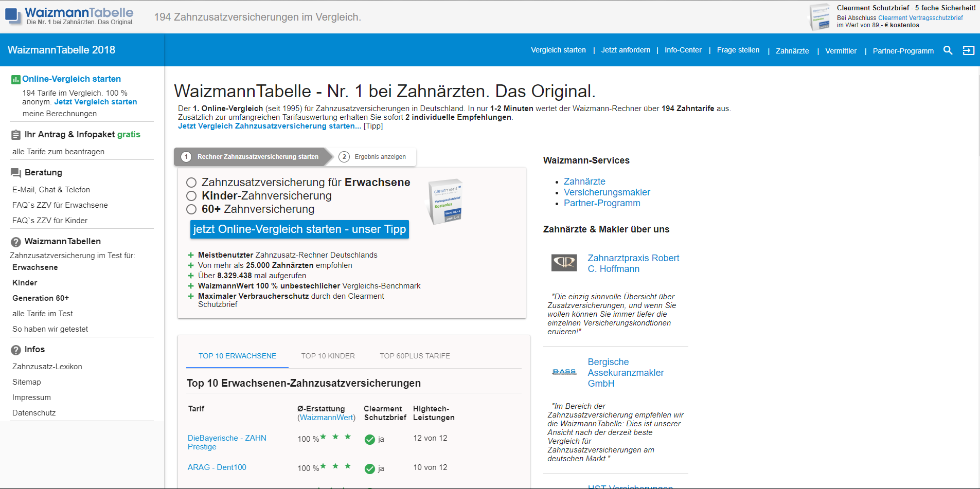Screen dimensions: 980x489
Task: Click the green chart icon beside Online-Vergleich starten
Action: pos(16,80)
